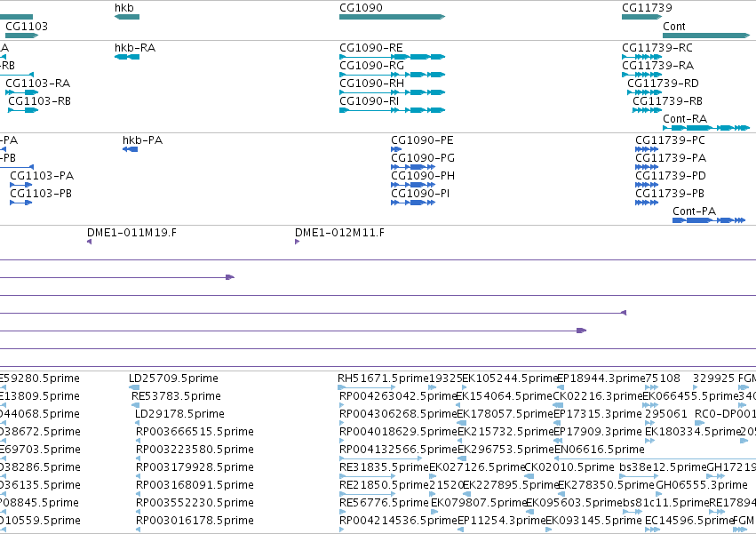Viewport: 756px width, 534px height.
Task: Click the EK227895.5prime EST label
Action: 510,485
